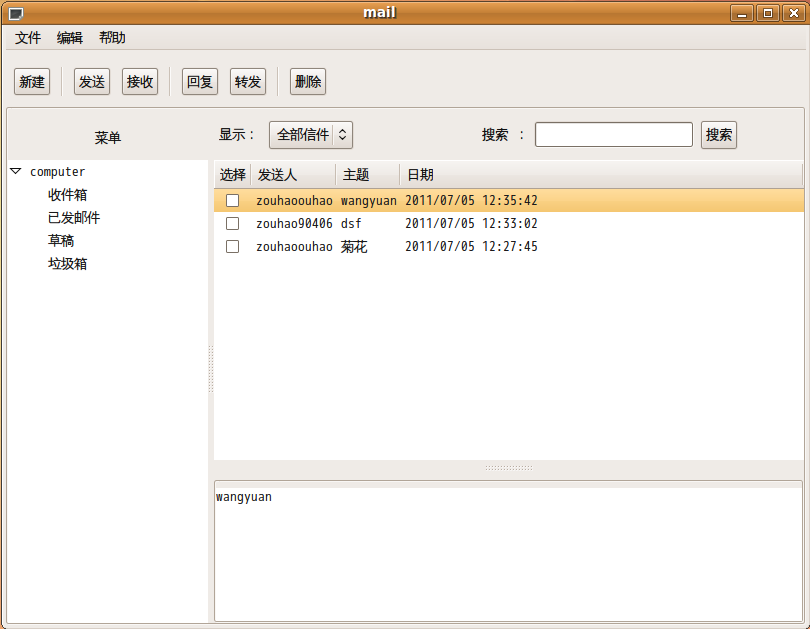Open the 草稿 folder
The width and height of the screenshot is (810, 629).
61,241
